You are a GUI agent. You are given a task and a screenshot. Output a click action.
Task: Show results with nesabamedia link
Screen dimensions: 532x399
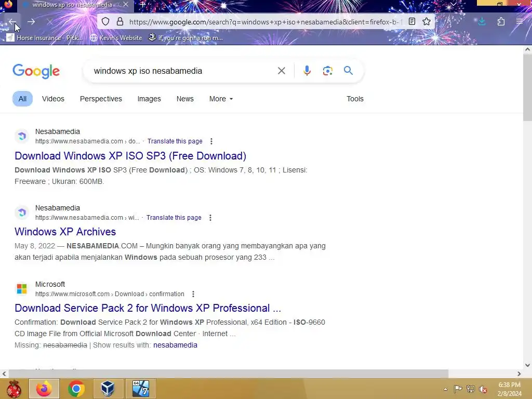coord(175,345)
